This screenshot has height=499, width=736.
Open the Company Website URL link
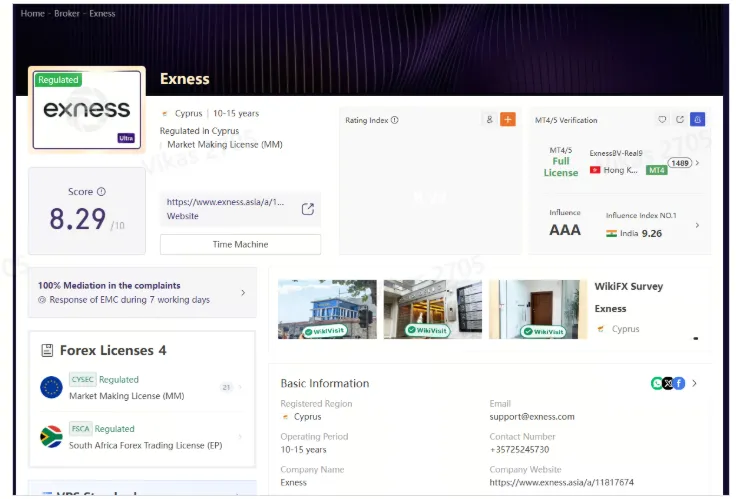click(x=561, y=482)
